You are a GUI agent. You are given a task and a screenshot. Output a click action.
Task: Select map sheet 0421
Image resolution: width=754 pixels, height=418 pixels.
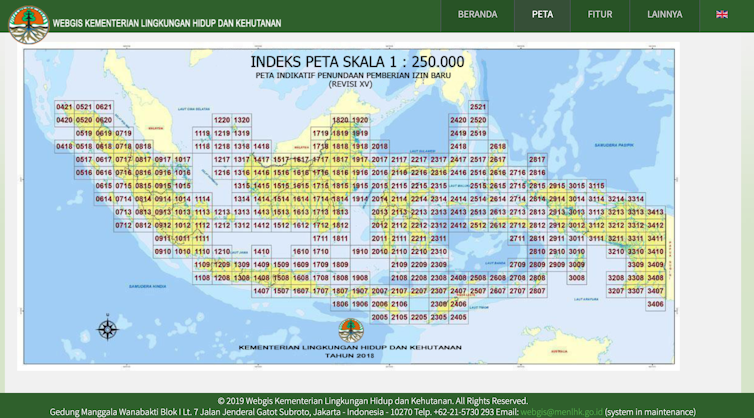click(x=64, y=107)
